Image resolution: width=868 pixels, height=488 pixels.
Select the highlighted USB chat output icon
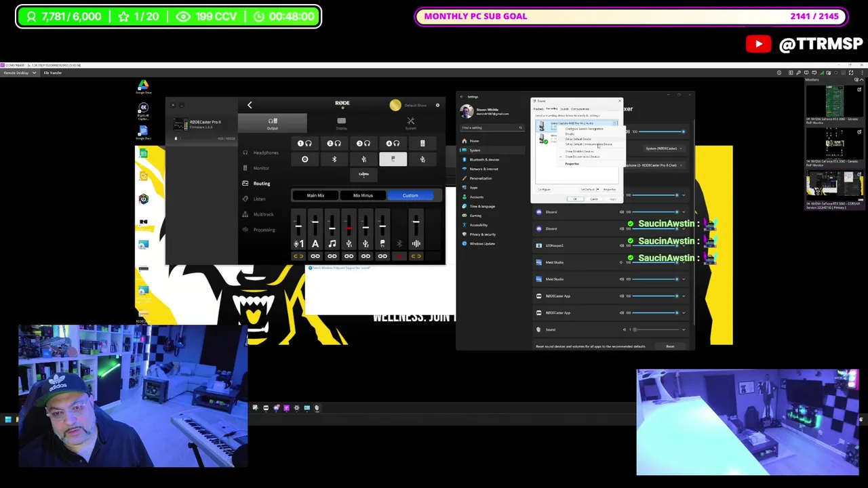point(393,159)
